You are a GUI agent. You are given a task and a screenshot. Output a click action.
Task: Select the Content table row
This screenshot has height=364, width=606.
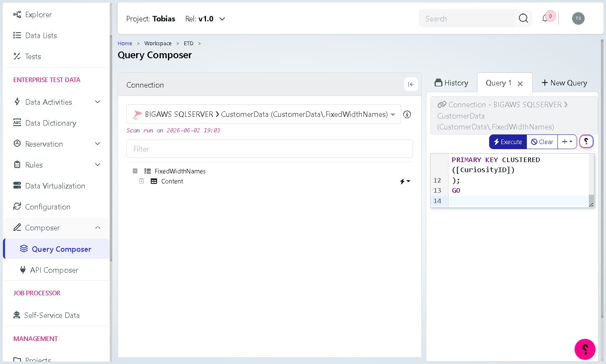(172, 181)
